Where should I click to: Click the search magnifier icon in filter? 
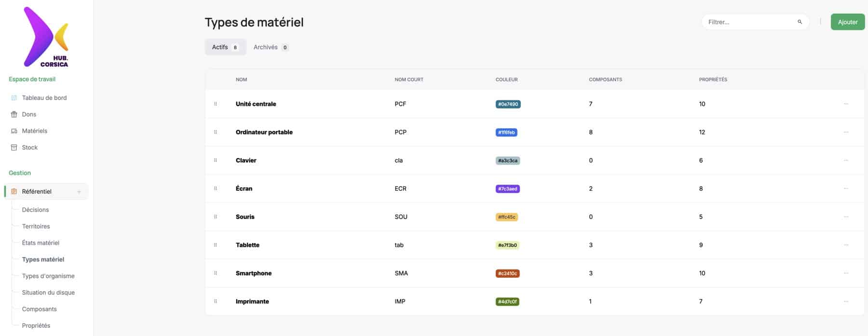[x=800, y=22]
